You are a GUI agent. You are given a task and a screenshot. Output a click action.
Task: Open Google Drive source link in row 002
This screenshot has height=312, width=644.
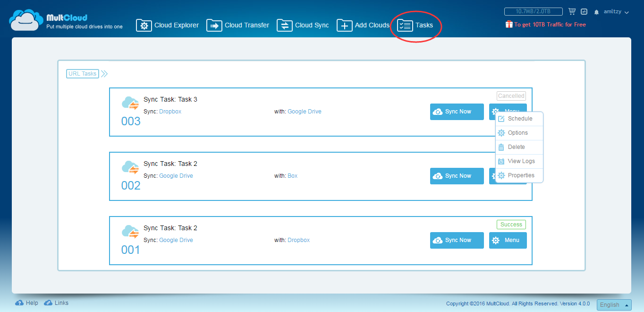pos(176,176)
